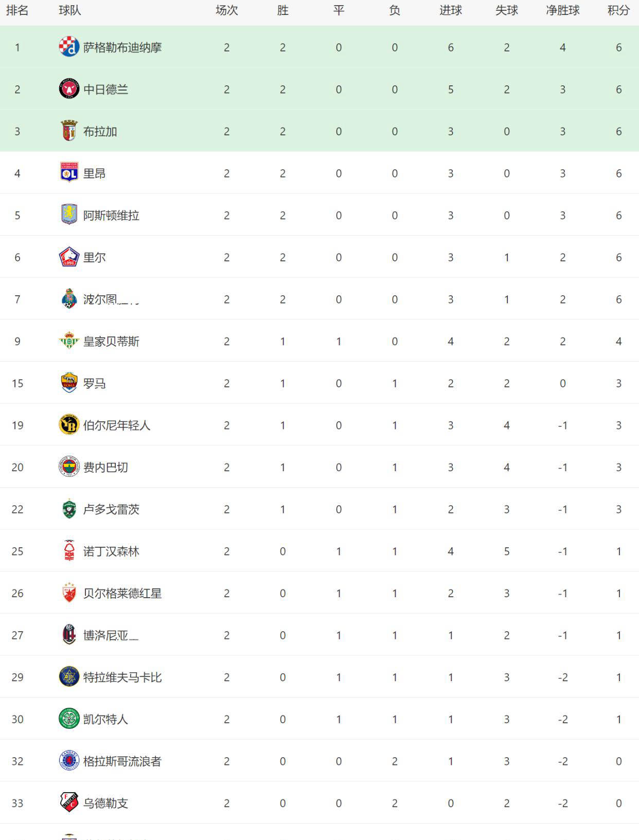Click the Nottingham Forest red logo

[x=69, y=551]
